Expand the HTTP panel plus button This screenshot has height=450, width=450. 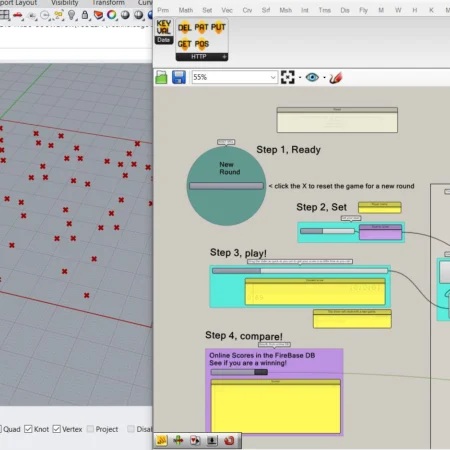click(x=224, y=57)
